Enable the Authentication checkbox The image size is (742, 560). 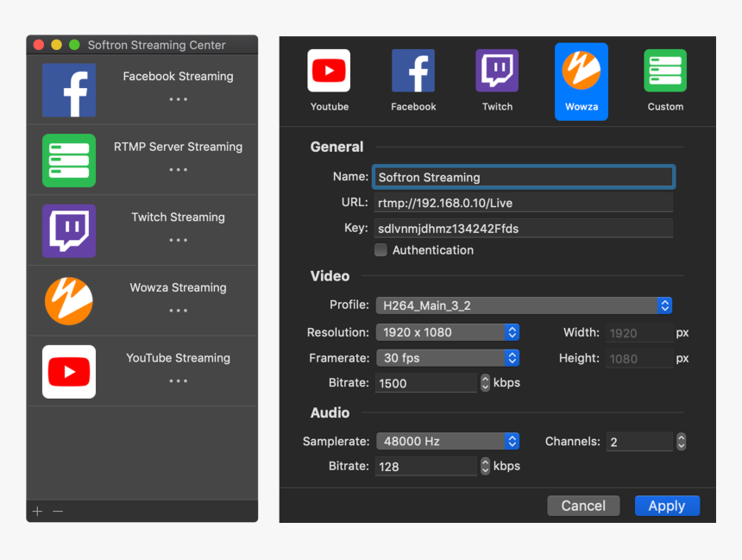tap(380, 250)
